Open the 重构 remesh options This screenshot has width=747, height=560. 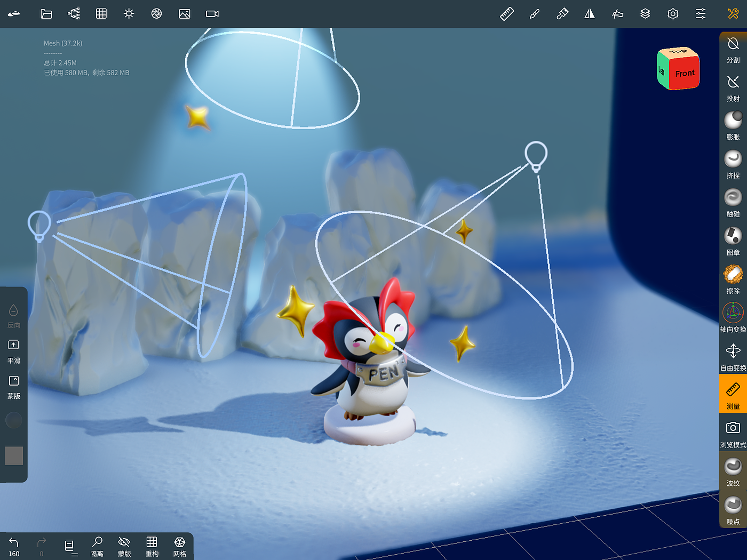click(152, 547)
